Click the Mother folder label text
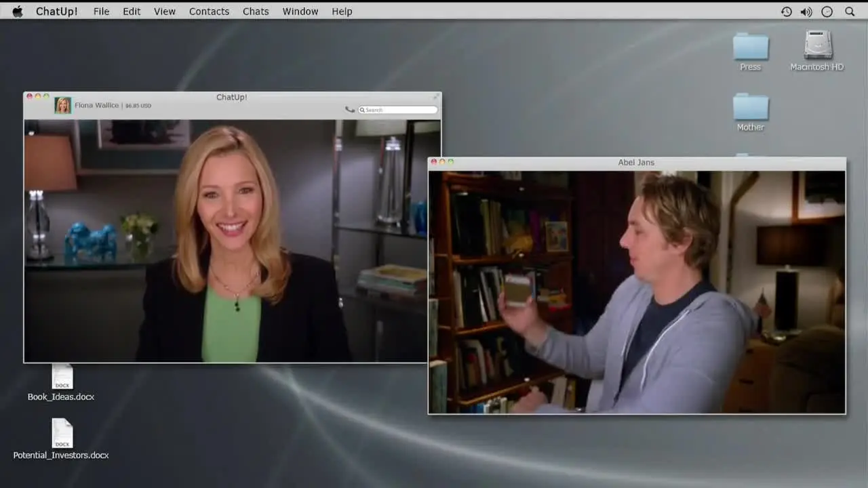Viewport: 868px width, 488px height. (751, 127)
